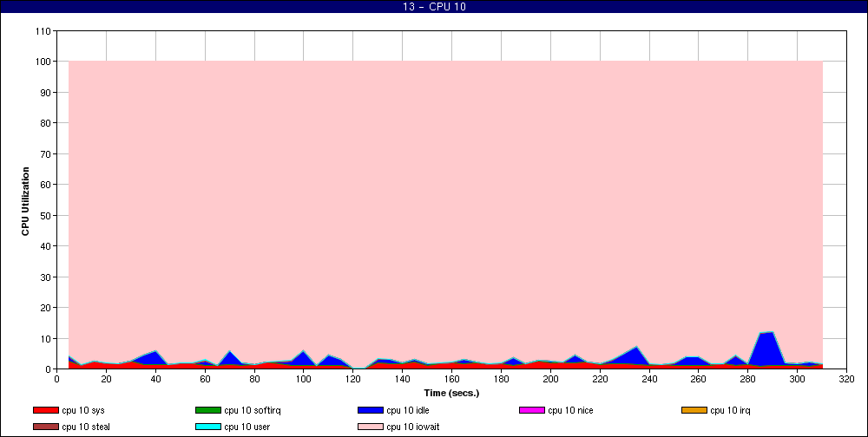Click the y-axis label 30

tap(45, 277)
